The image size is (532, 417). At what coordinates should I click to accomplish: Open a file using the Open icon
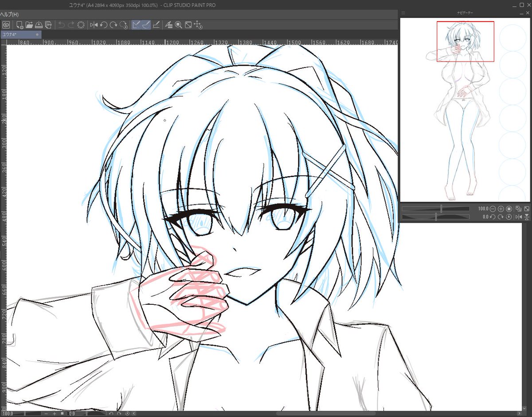tap(29, 25)
